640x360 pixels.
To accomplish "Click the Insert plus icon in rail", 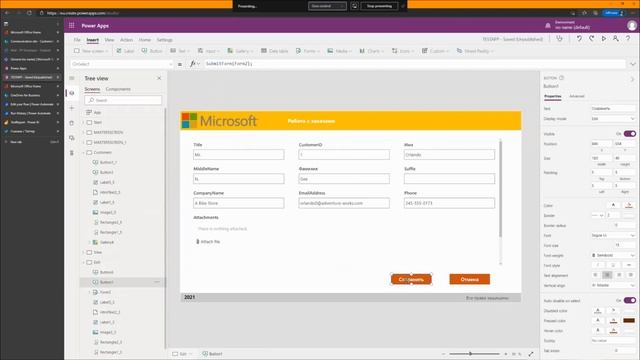I will (72, 108).
